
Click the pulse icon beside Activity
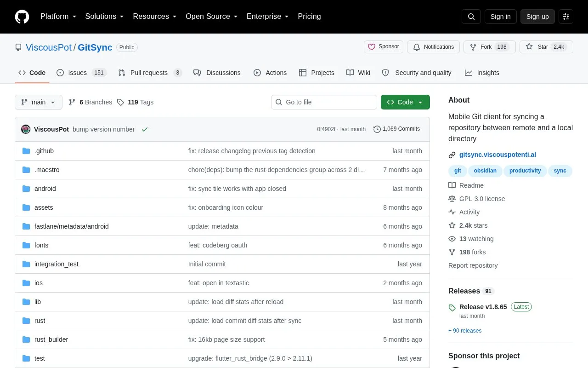pyautogui.click(x=452, y=212)
